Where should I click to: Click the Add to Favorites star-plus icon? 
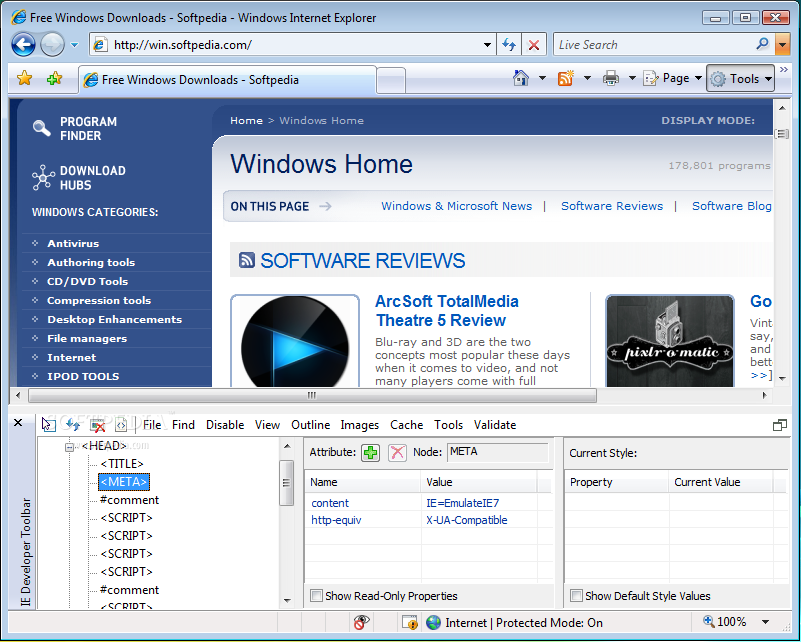click(x=54, y=79)
